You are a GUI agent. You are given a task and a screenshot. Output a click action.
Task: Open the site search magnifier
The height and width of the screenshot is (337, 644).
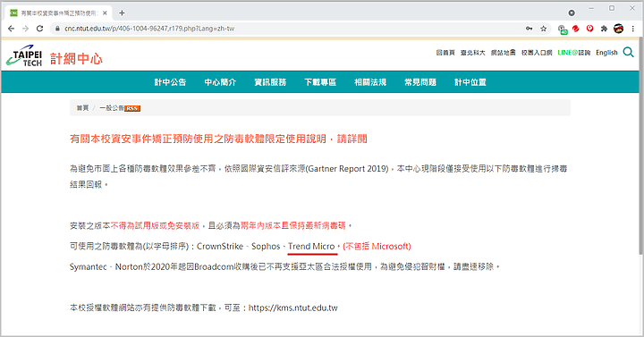click(x=628, y=52)
